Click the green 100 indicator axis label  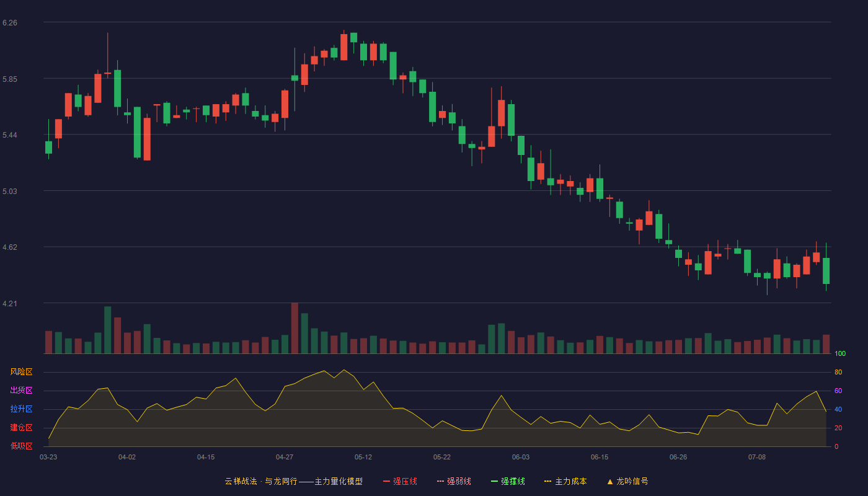pos(840,354)
